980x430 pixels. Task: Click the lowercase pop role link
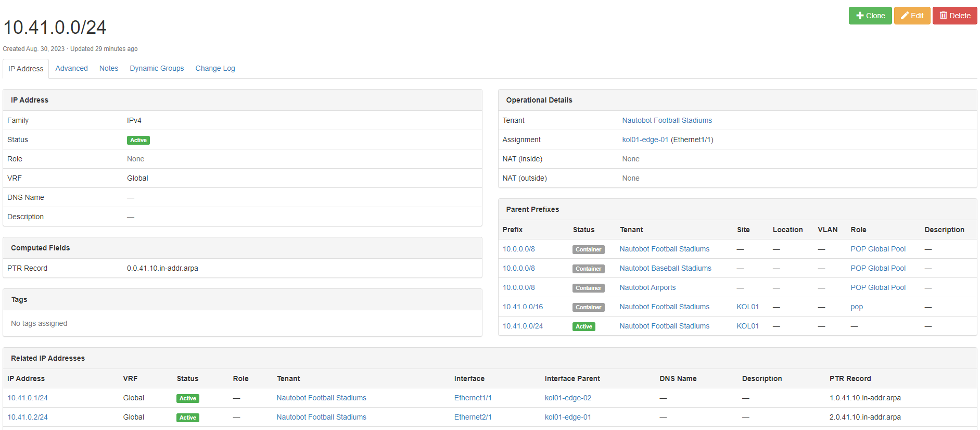[x=857, y=307]
